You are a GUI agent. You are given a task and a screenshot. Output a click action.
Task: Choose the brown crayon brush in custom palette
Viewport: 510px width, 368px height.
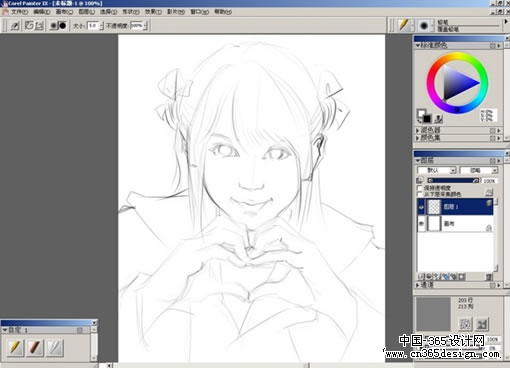pos(35,347)
